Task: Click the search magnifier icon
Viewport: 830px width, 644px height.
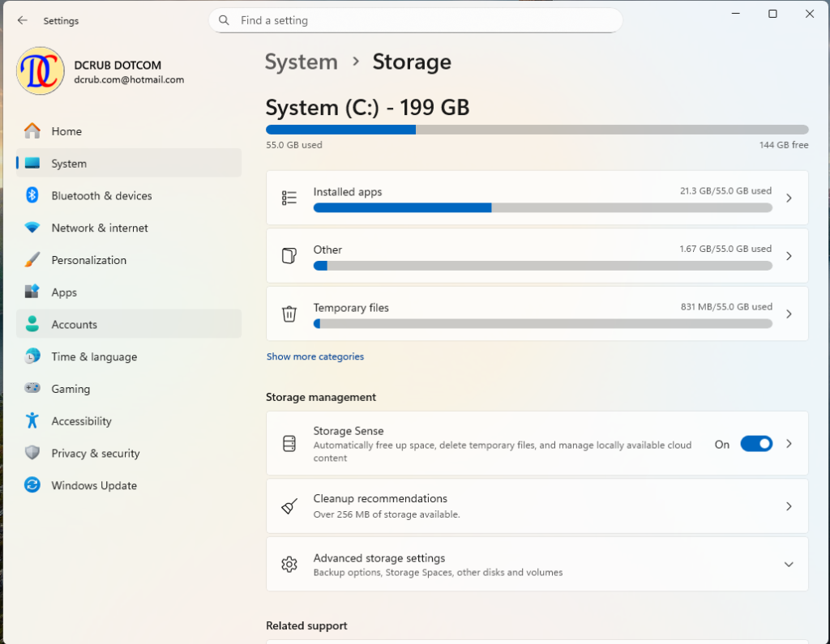Action: [x=224, y=20]
